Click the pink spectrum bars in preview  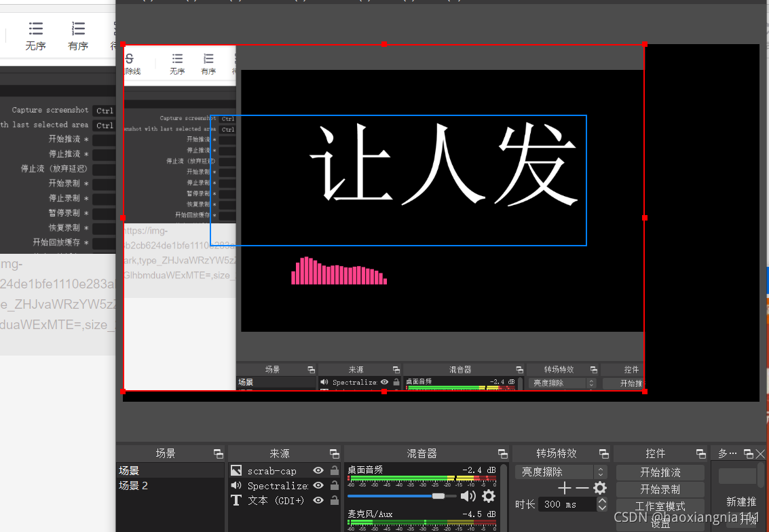pyautogui.click(x=339, y=271)
